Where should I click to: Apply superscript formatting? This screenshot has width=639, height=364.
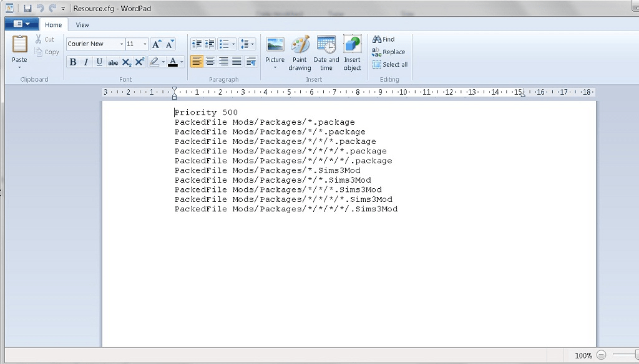point(139,62)
